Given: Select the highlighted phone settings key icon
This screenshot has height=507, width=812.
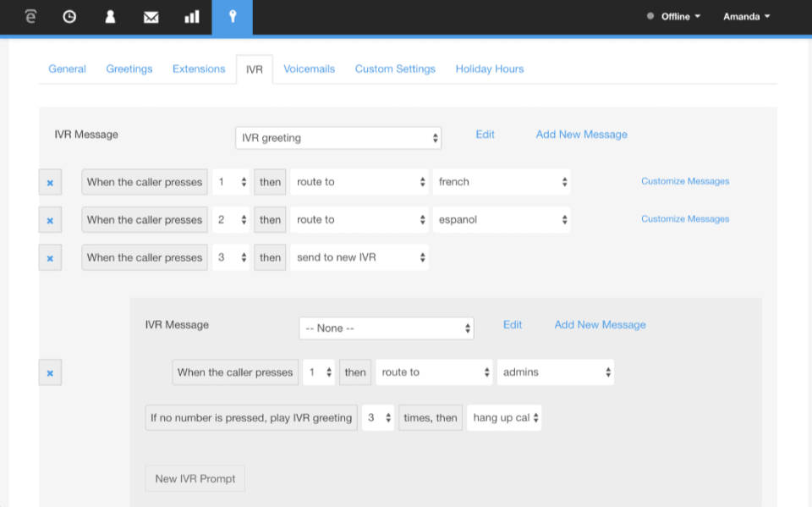Looking at the screenshot, I should click(x=233, y=15).
